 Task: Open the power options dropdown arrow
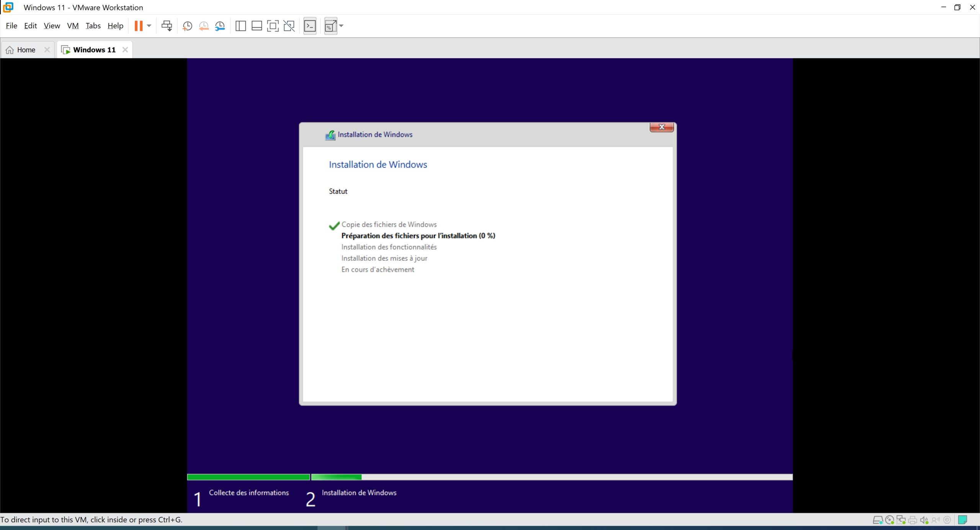click(x=149, y=26)
